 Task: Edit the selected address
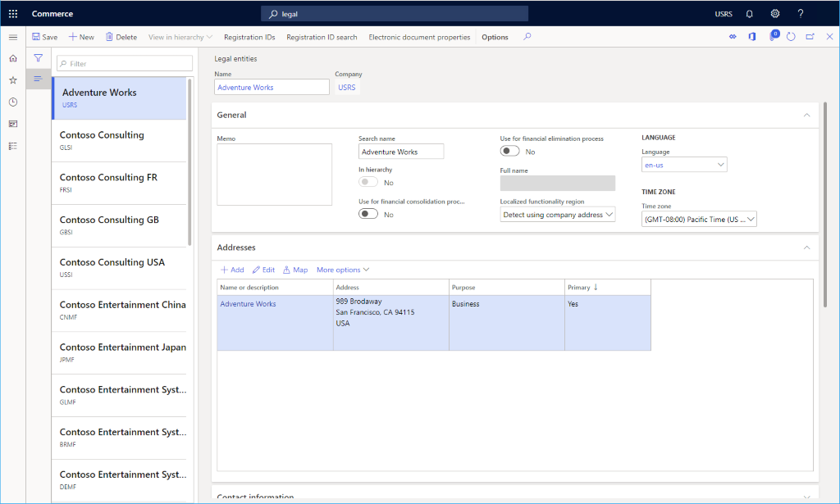pyautogui.click(x=263, y=270)
